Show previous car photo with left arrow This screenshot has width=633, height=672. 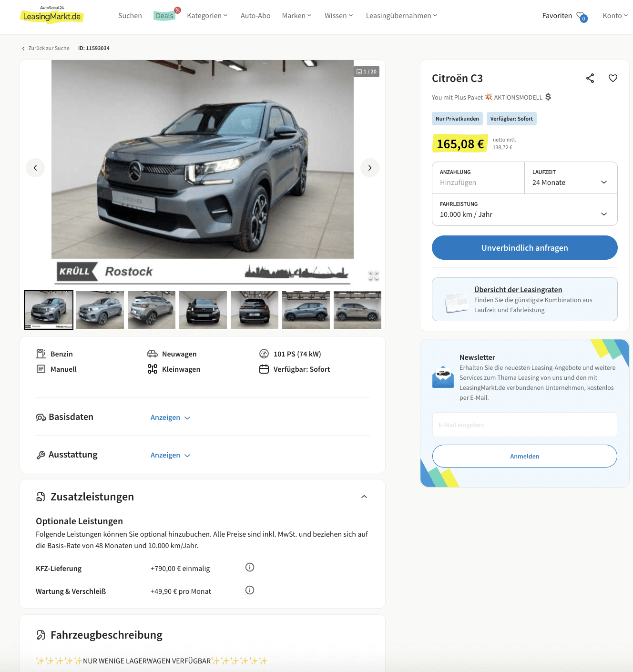tap(35, 168)
